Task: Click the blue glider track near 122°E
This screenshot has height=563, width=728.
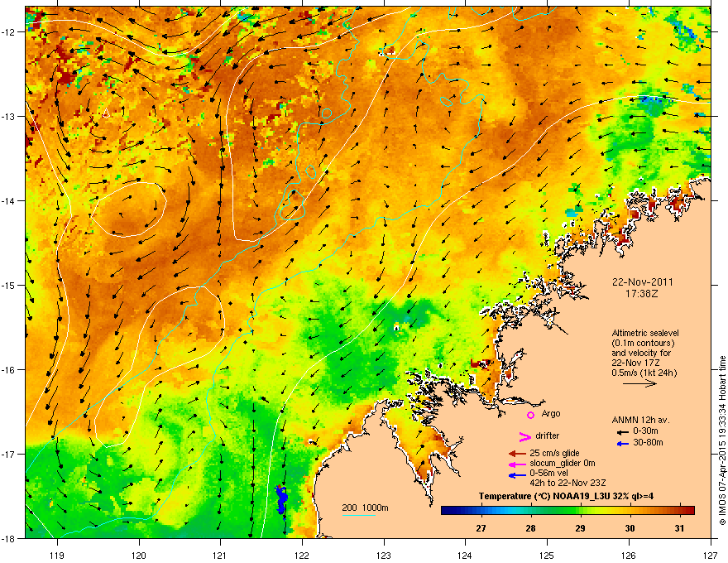Action: pos(281,499)
